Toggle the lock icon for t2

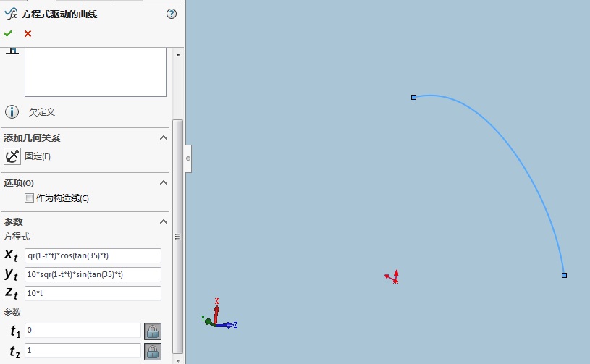coord(153,352)
